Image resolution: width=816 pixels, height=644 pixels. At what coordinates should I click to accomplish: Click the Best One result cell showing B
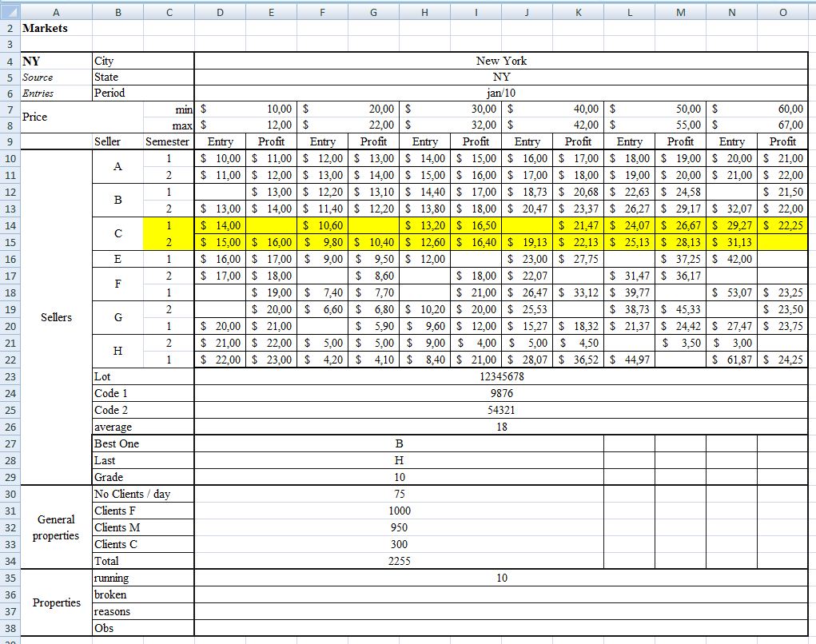(x=399, y=443)
